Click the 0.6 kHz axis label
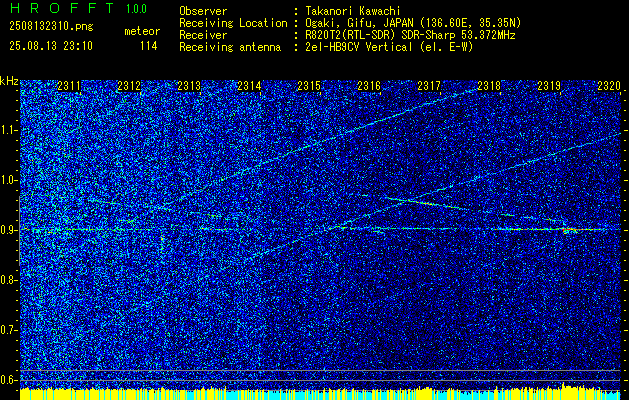 8,380
